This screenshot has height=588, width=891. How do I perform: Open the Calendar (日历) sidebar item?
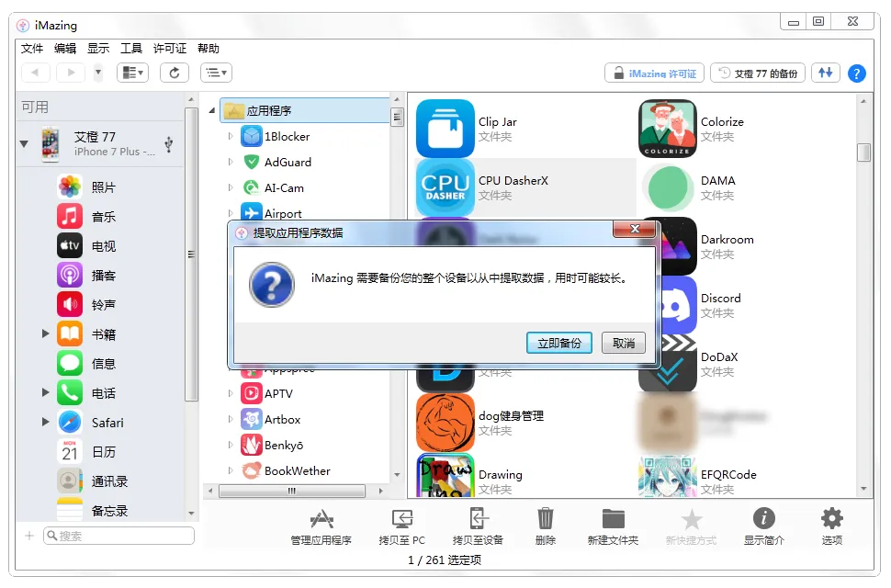(x=88, y=452)
